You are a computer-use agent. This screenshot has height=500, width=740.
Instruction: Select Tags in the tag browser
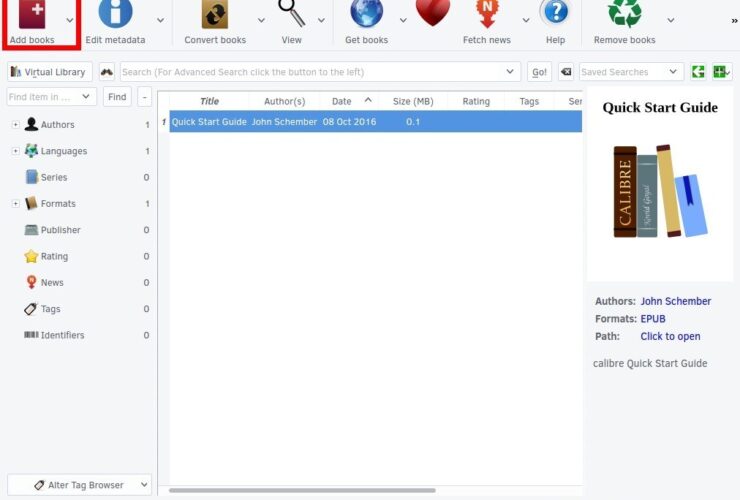(x=50, y=309)
